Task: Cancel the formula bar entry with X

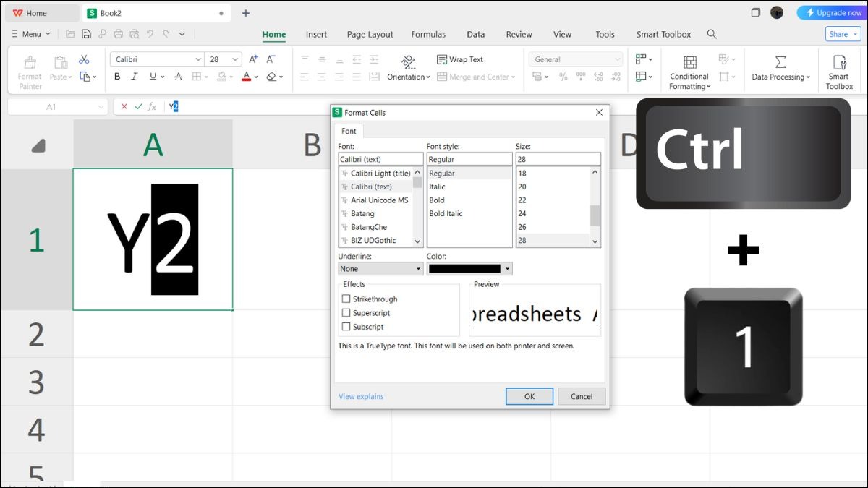Action: coord(124,106)
